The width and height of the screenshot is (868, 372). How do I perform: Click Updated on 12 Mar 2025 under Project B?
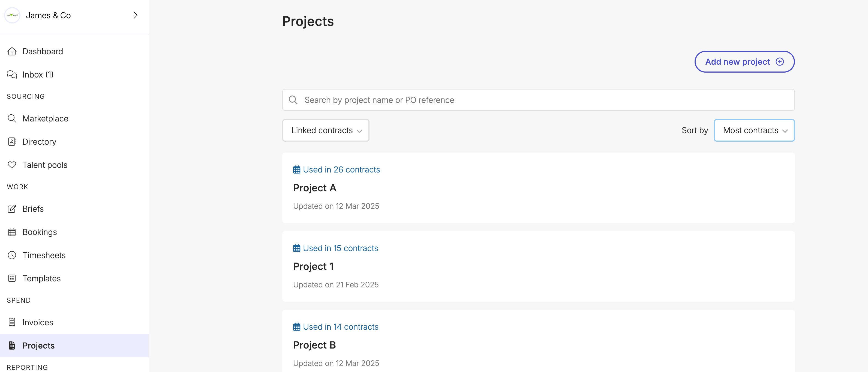[x=336, y=363]
